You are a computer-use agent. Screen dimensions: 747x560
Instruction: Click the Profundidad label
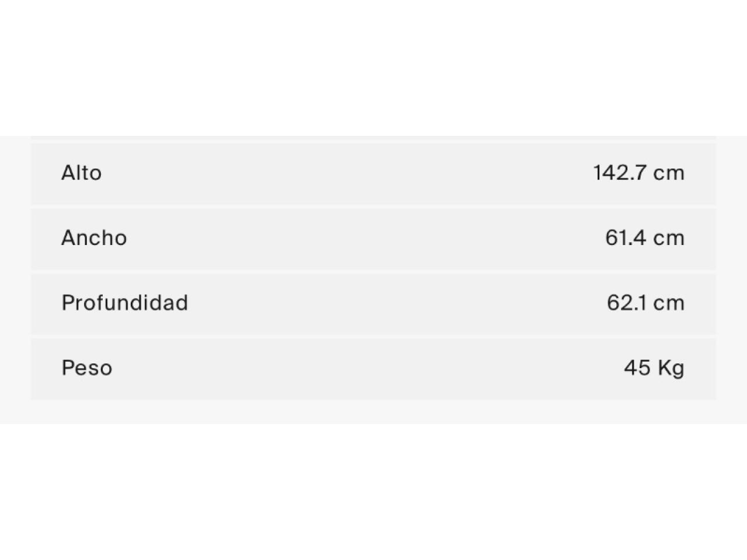coord(125,303)
